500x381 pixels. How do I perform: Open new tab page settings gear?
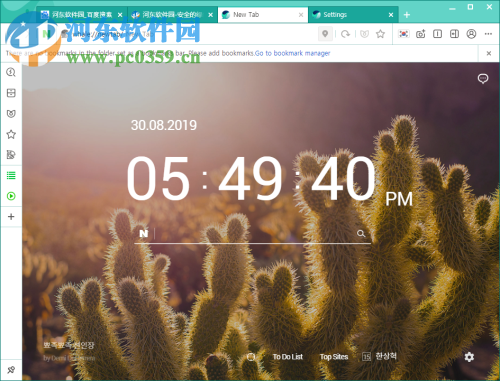(x=469, y=357)
